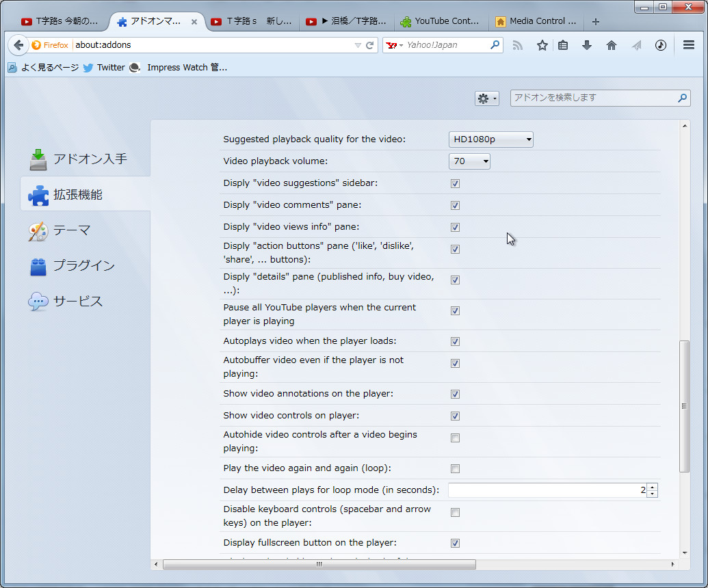Image resolution: width=708 pixels, height=588 pixels.
Task: Select テーマ themes category
Action: (60, 230)
